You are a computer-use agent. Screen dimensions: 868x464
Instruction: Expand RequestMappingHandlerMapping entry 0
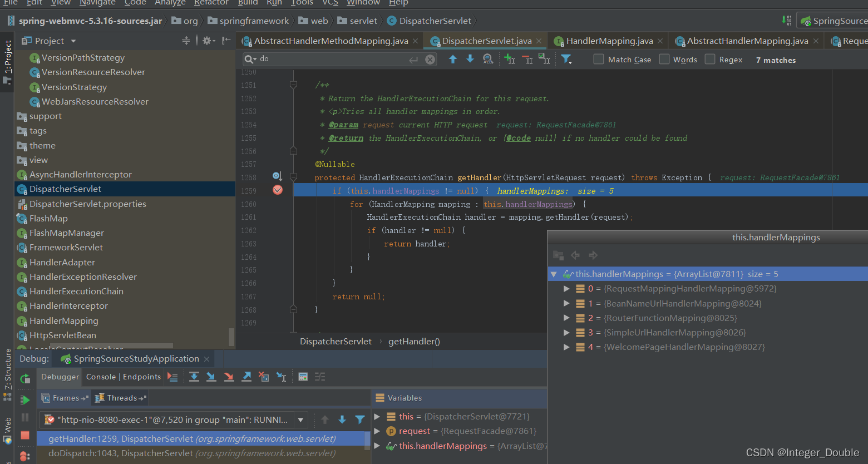pos(566,289)
